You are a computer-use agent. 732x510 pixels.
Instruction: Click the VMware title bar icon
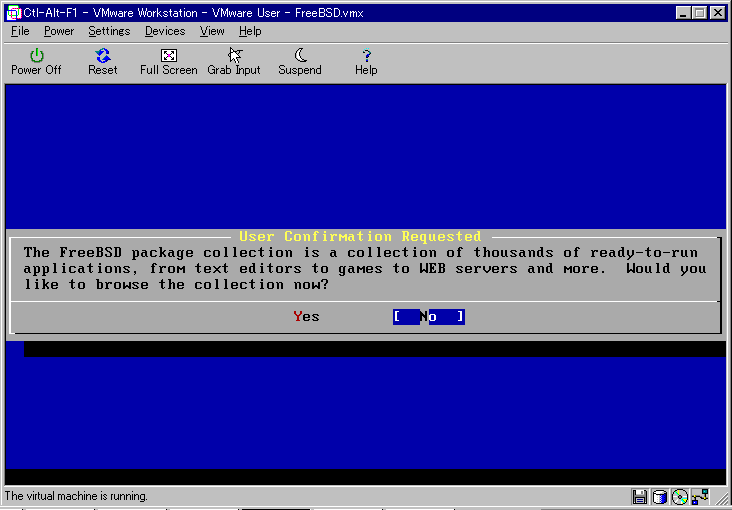14,13
